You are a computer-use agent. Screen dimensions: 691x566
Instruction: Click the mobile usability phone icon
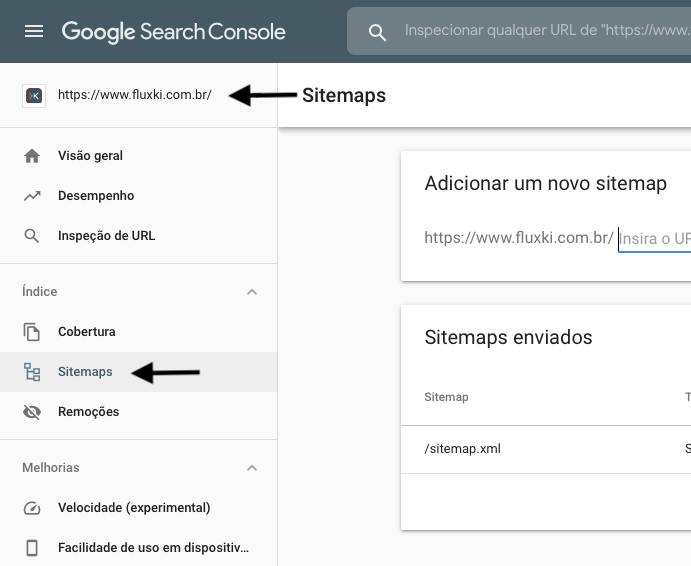click(x=32, y=548)
